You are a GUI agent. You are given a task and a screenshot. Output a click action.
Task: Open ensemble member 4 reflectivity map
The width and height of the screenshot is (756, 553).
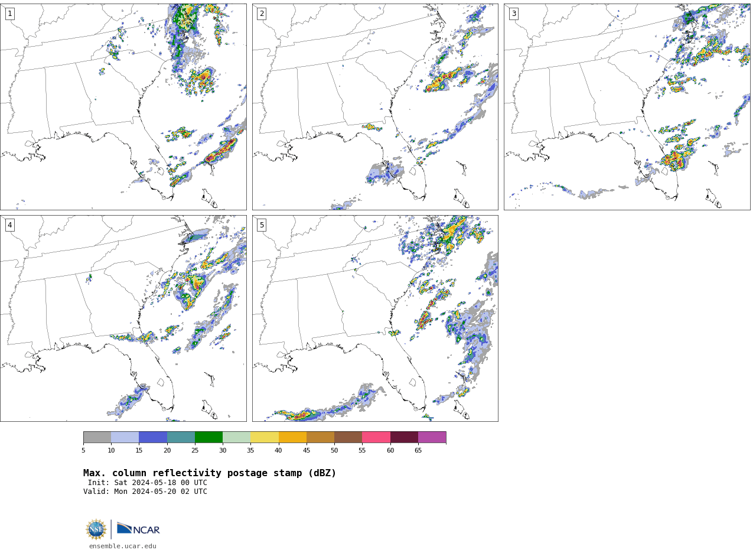point(123,318)
